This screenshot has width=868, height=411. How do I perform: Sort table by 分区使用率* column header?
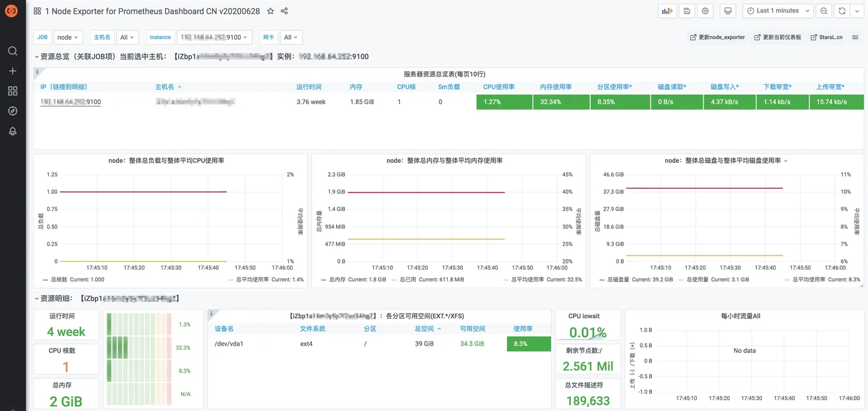614,87
